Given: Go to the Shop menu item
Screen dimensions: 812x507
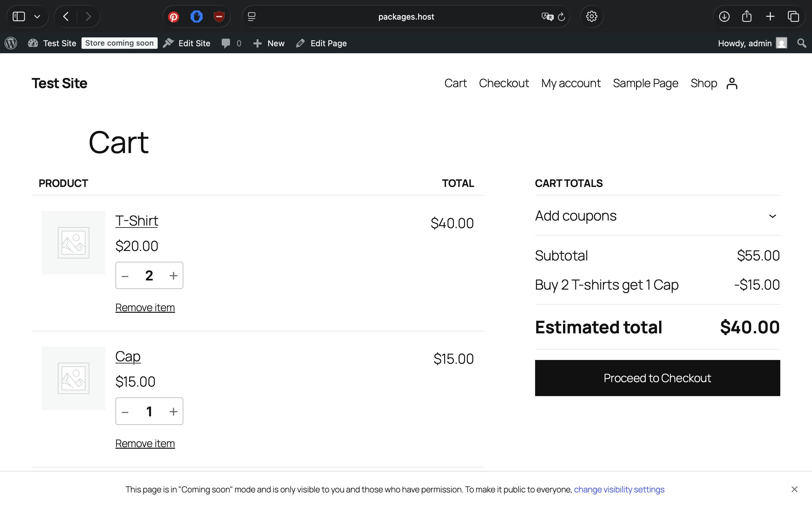Looking at the screenshot, I should pyautogui.click(x=704, y=83).
